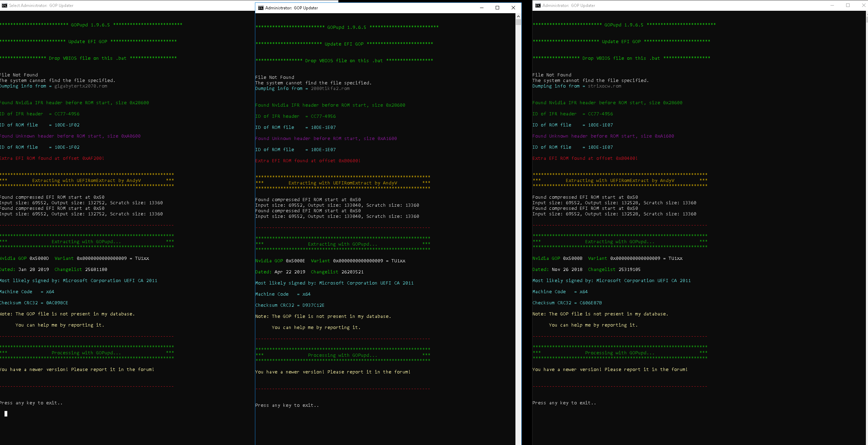Click the cmd icon in the left Select Administrator window title bar
This screenshot has width=868, height=445.
point(4,6)
